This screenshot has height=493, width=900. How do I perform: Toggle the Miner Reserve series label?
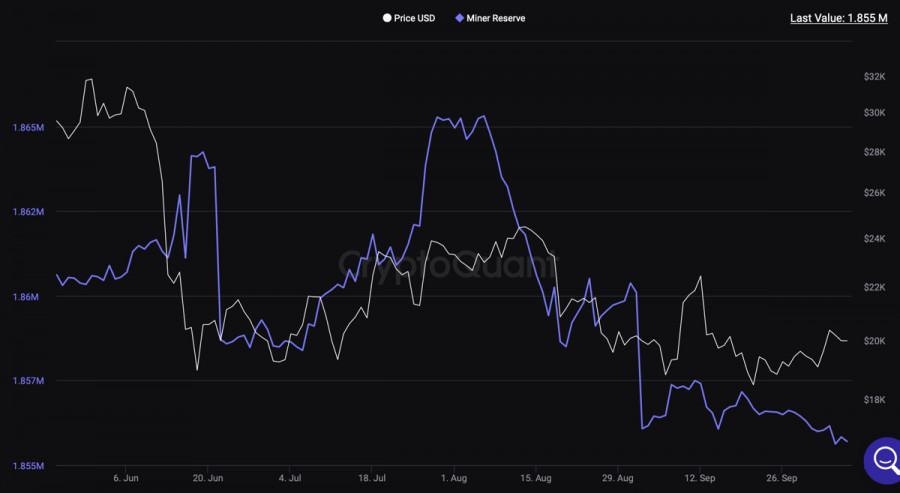coord(496,18)
